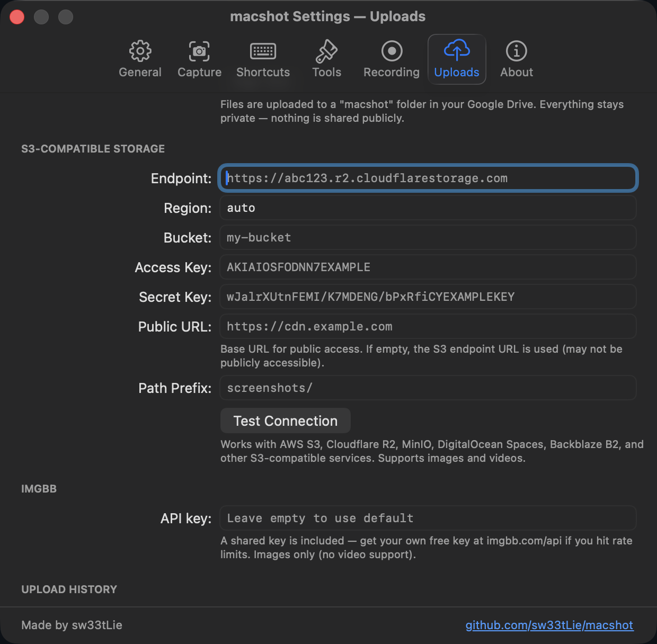Open the Recording circle icon

(392, 51)
